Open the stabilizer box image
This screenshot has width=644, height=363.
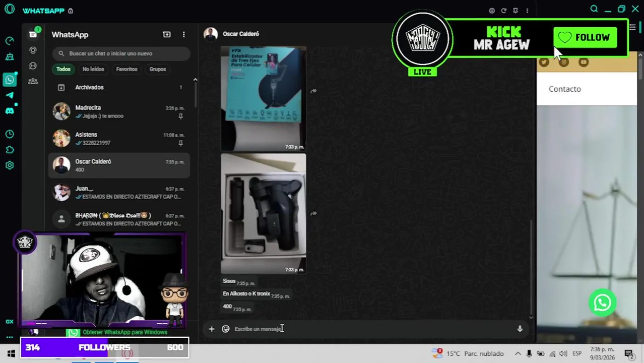click(x=263, y=98)
